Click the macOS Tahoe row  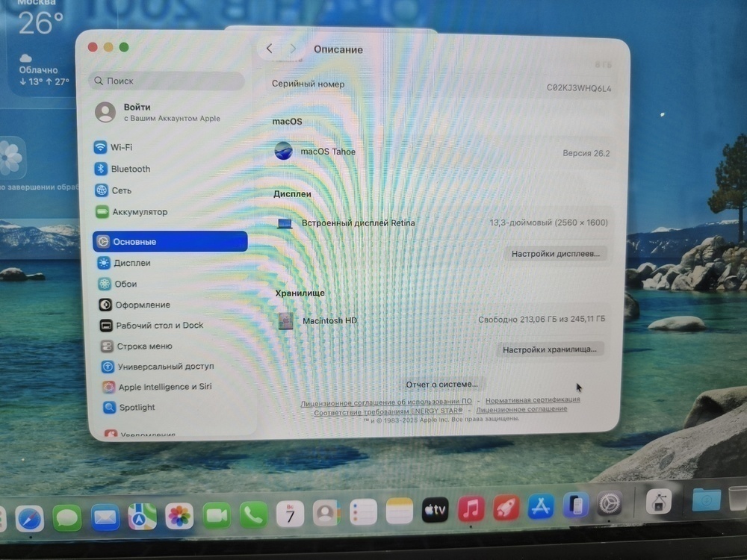pyautogui.click(x=441, y=152)
